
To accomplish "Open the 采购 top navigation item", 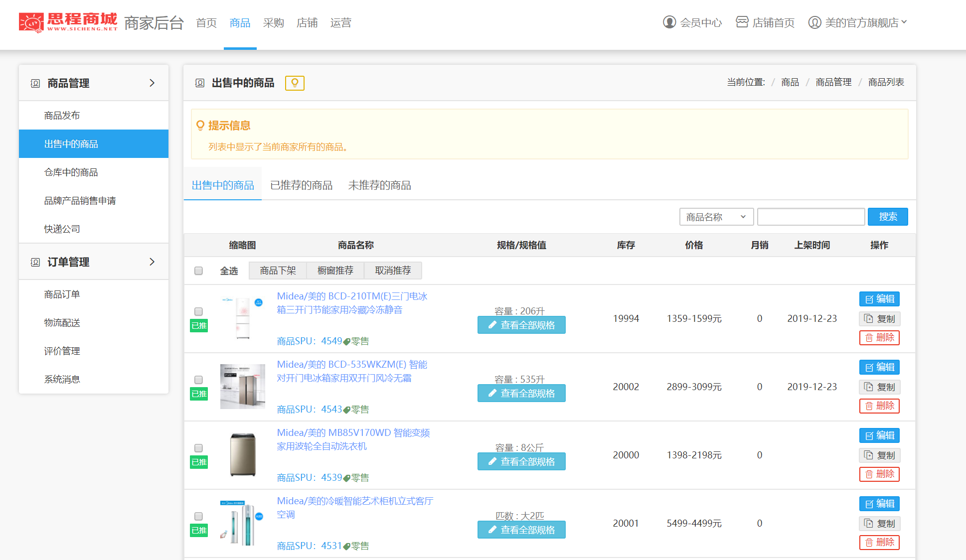I will (274, 23).
